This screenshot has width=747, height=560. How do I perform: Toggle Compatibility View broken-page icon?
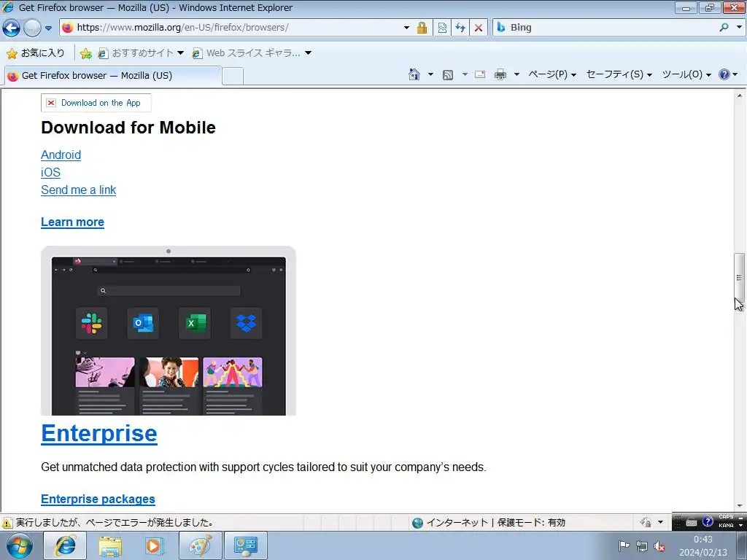[x=442, y=28]
